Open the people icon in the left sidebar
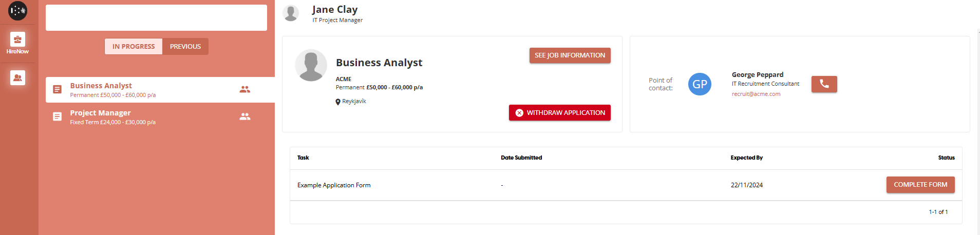The image size is (980, 235). (17, 77)
